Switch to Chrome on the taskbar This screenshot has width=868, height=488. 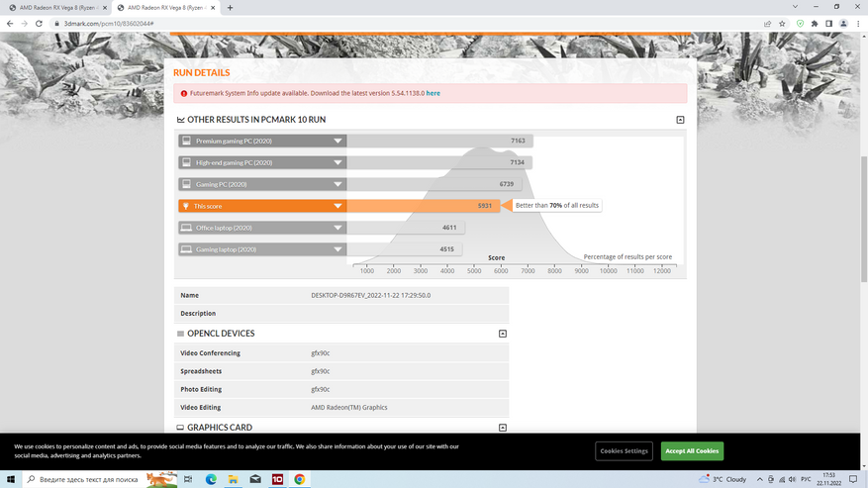click(300, 479)
